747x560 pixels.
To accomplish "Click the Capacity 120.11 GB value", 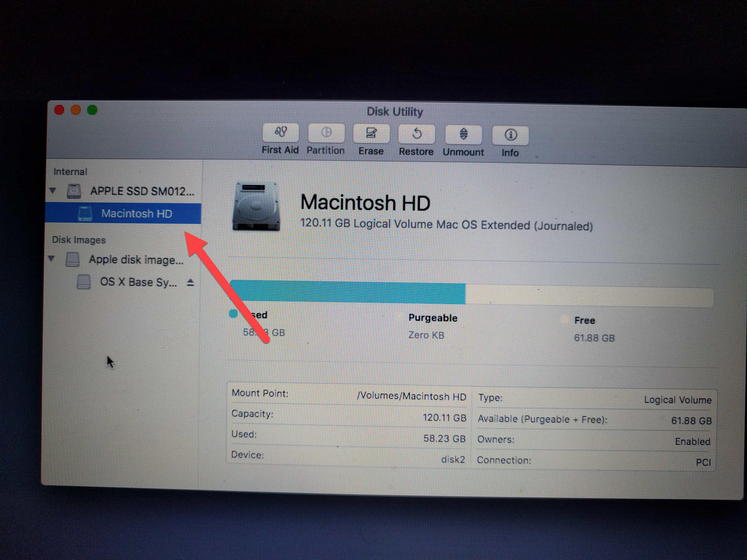I will [x=444, y=418].
